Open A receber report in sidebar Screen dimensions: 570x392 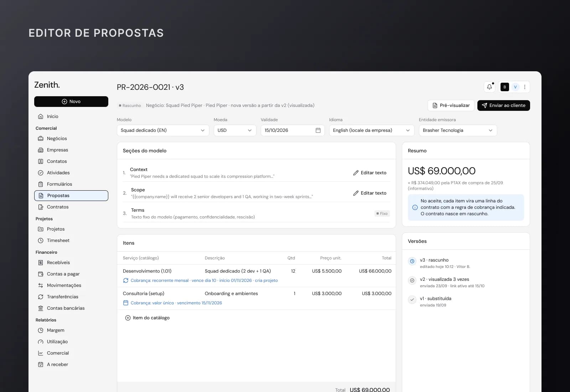(71, 365)
